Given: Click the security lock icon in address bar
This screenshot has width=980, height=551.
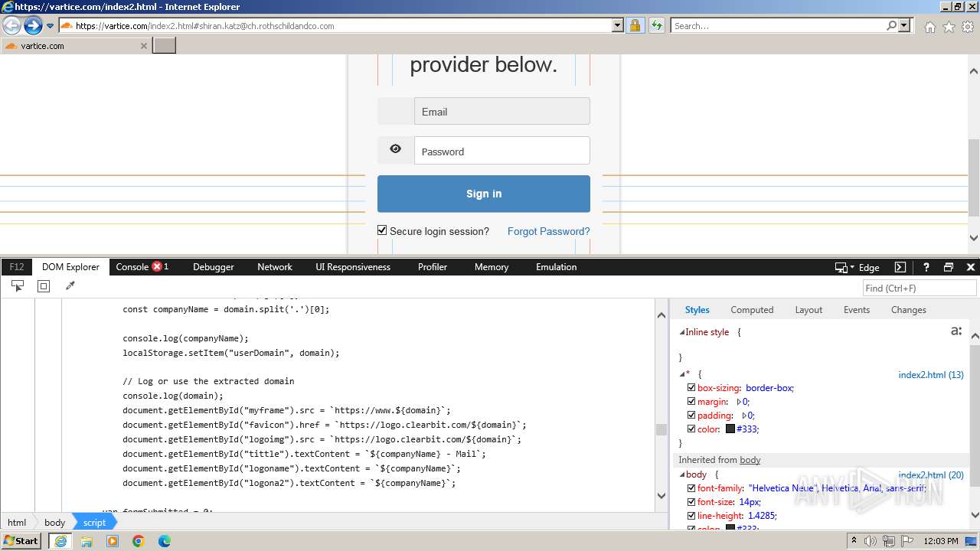Looking at the screenshot, I should pyautogui.click(x=635, y=25).
